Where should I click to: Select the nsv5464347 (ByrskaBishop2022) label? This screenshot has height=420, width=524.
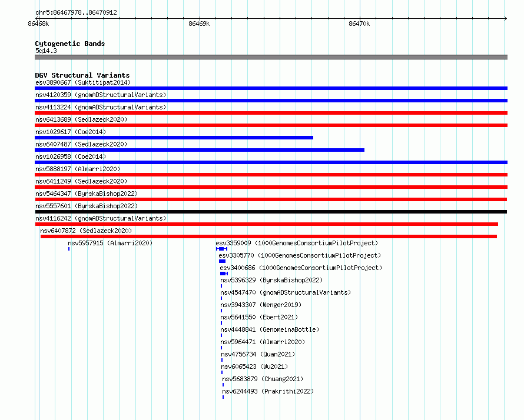(x=87, y=194)
